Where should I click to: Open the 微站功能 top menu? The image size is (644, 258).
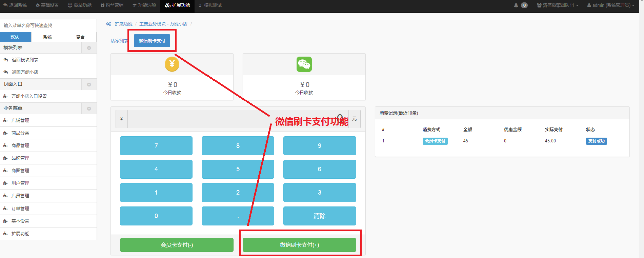coord(80,5)
